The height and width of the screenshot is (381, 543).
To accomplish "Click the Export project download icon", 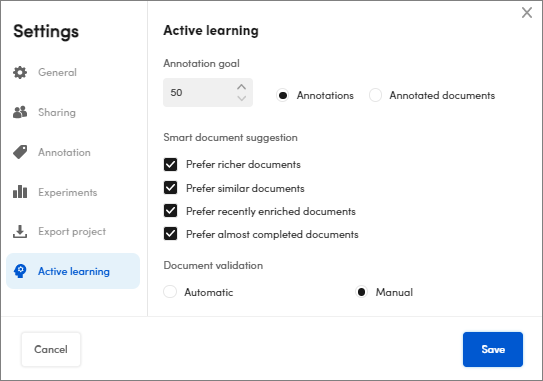I will click(x=20, y=231).
